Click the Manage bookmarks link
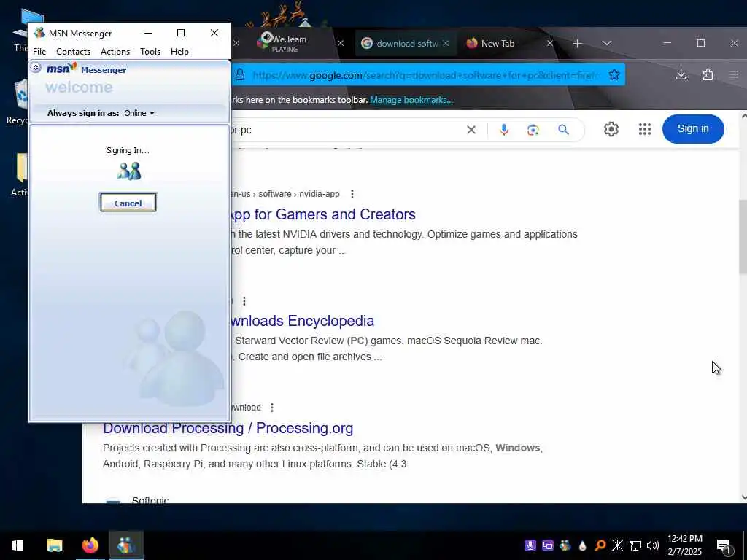The height and width of the screenshot is (560, 747). (x=411, y=100)
